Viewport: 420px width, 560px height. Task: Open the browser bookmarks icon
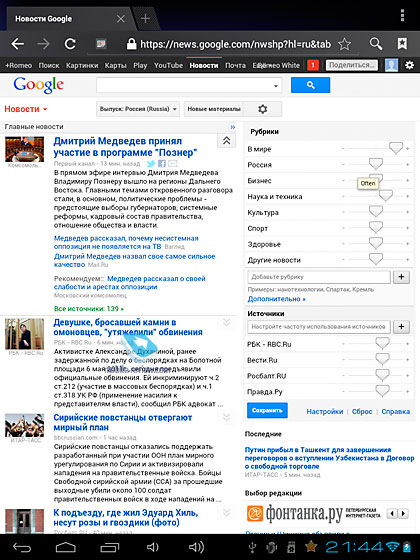coord(402,44)
